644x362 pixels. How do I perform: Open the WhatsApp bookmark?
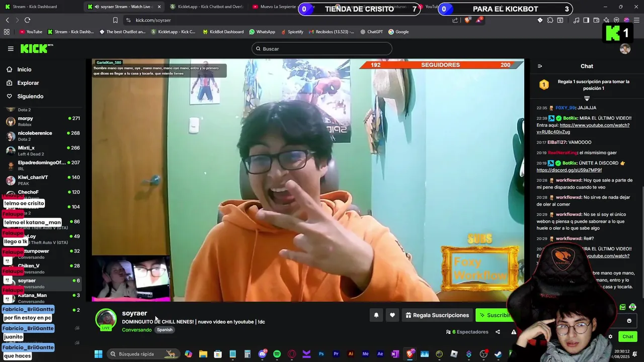[262, 32]
